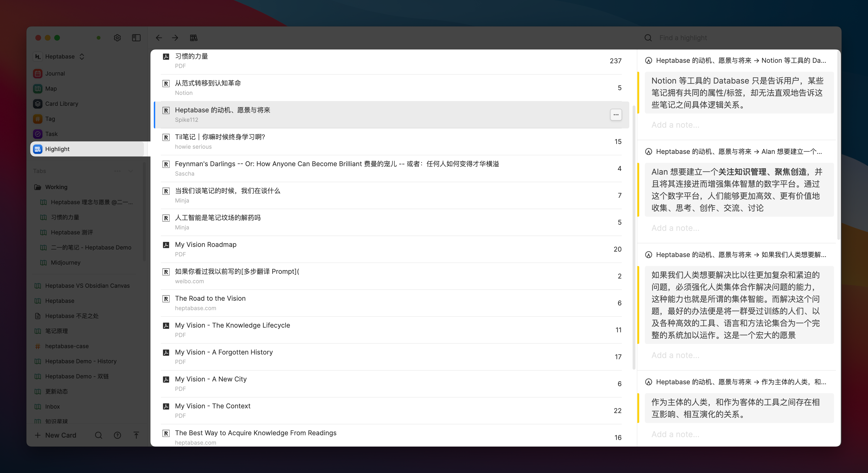Open the Tabs section more options
Viewport: 868px width, 473px height.
point(117,171)
